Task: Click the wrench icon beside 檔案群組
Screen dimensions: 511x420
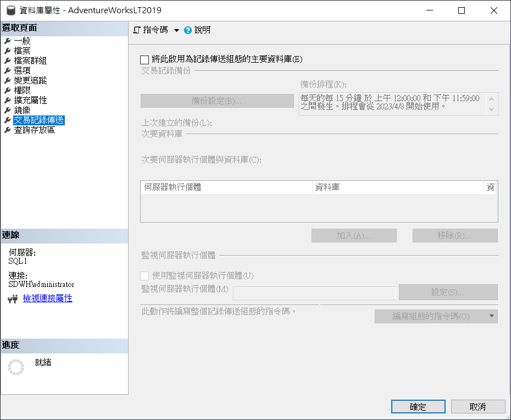Action: [x=7, y=61]
